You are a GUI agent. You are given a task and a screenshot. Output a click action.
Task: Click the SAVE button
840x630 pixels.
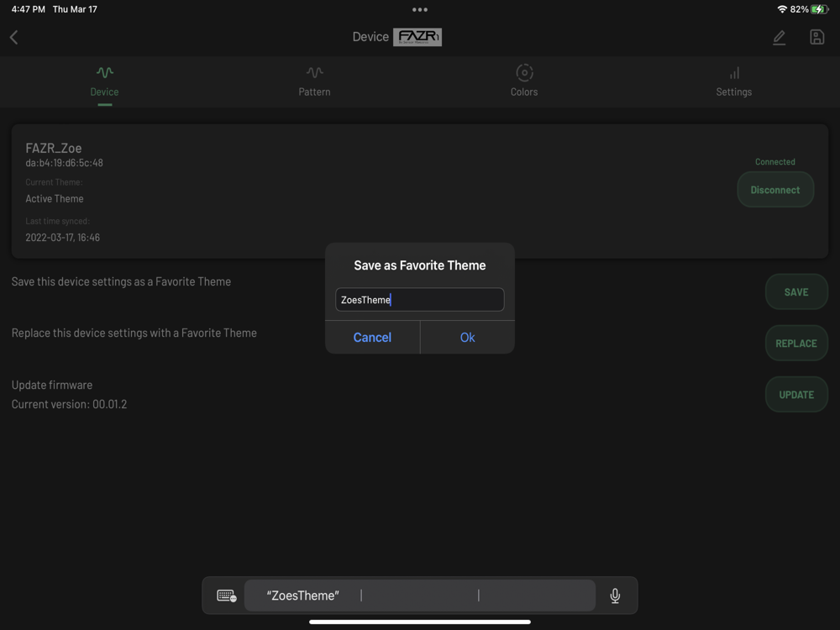pos(796,292)
